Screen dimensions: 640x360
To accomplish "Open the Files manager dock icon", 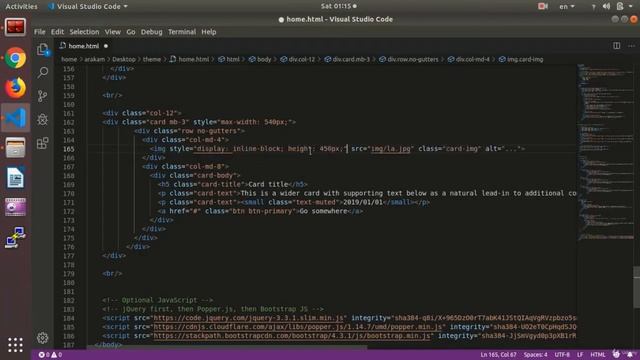I will tap(16, 147).
